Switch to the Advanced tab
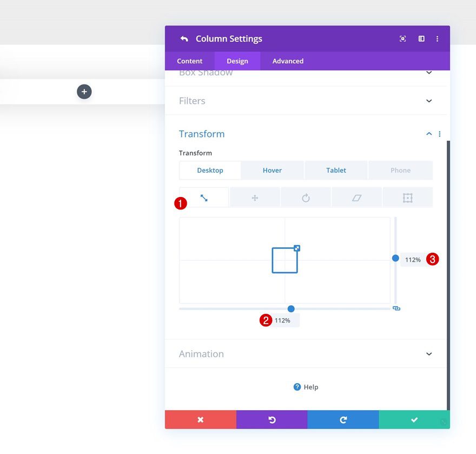The image size is (476, 454). coord(287,61)
